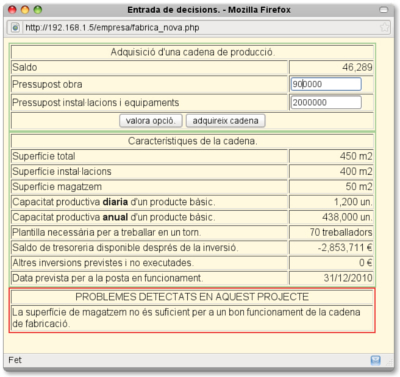Click the 'Adquisició d'una cadena de producció.' heading
The height and width of the screenshot is (377, 400).
(x=193, y=52)
